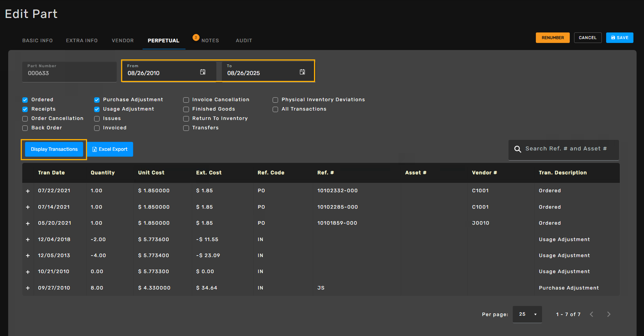
Task: Go to the next page arrow
Action: 608,315
